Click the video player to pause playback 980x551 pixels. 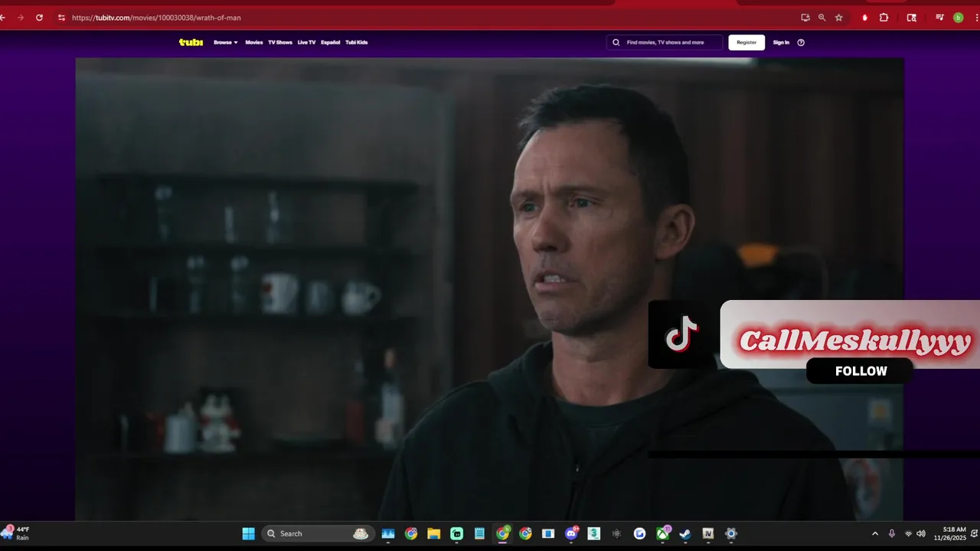tap(490, 289)
